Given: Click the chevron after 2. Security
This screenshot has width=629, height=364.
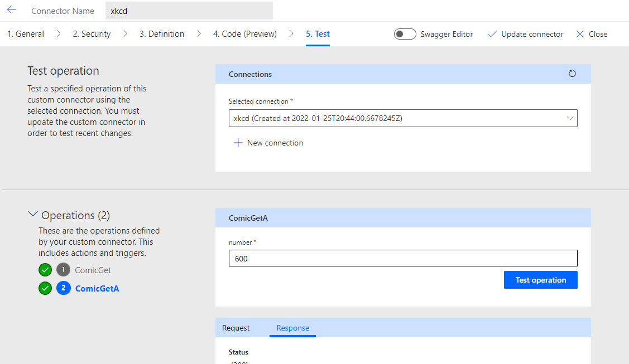Looking at the screenshot, I should (x=125, y=34).
